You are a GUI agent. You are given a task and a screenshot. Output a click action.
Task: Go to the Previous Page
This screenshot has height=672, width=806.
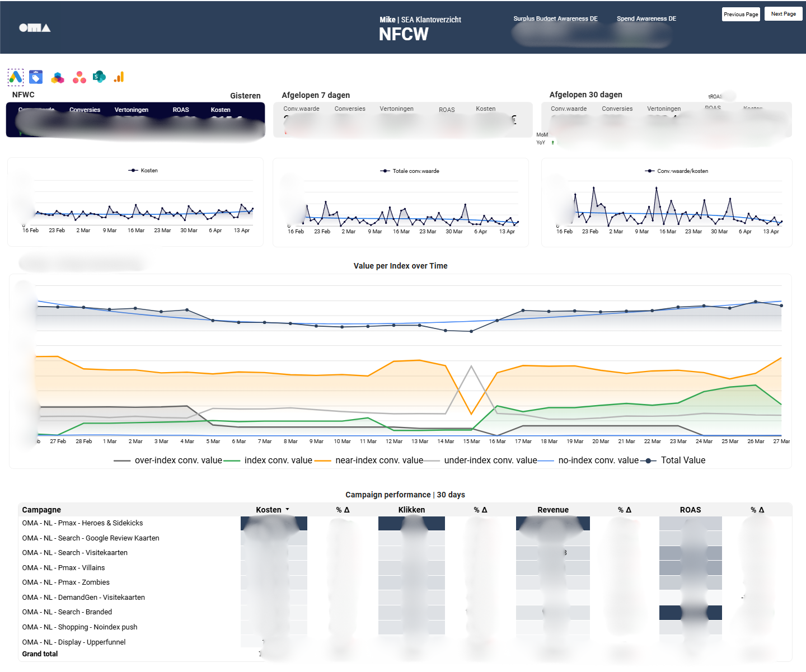[x=741, y=15]
